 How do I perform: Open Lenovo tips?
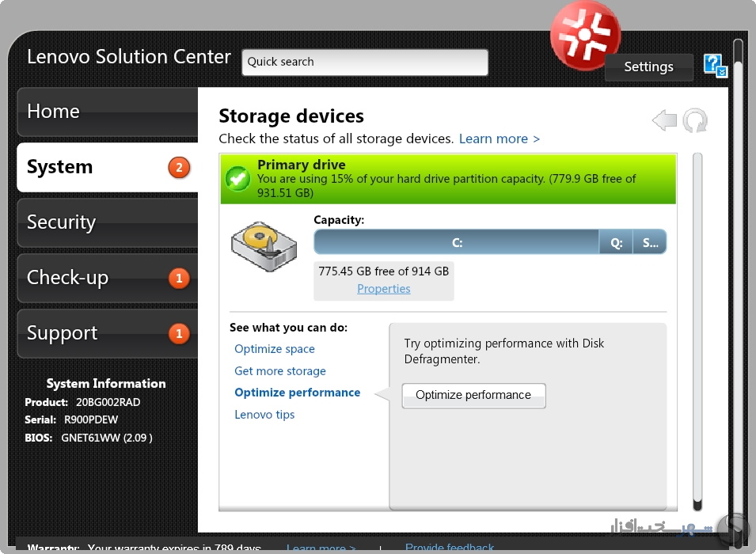[264, 415]
